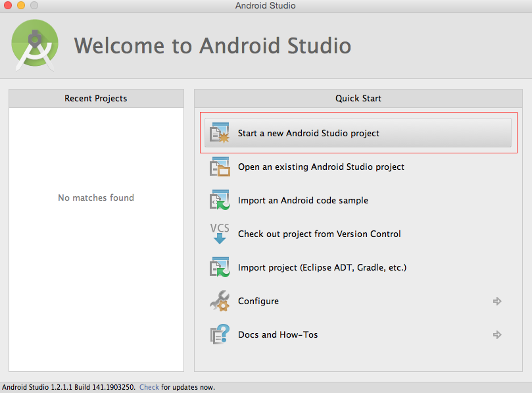Click the Recent Projects panel header
The width and height of the screenshot is (532, 393).
point(96,99)
